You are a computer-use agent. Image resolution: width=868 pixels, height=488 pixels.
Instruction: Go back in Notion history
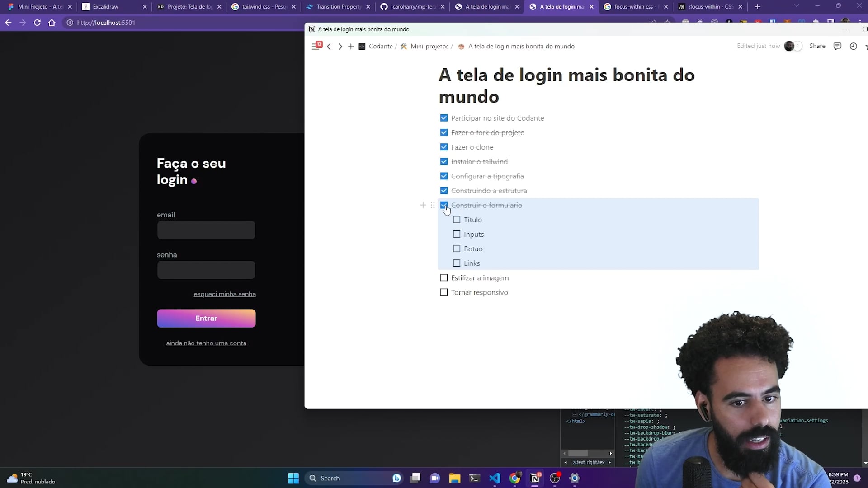click(329, 47)
